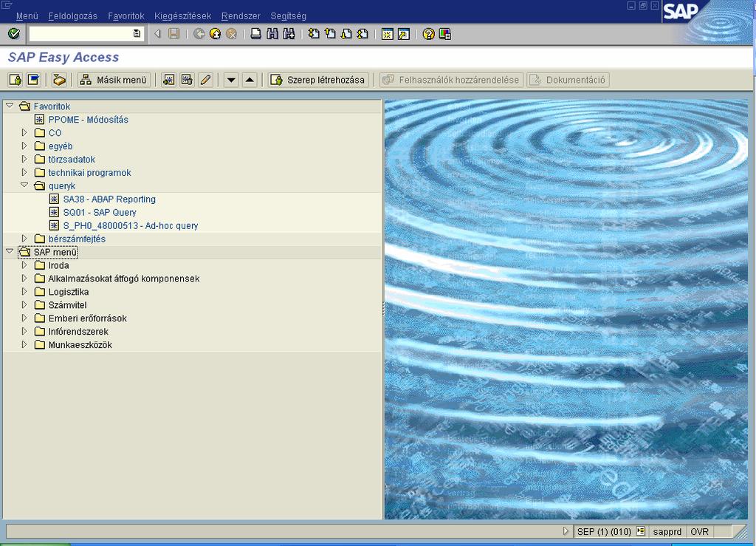Click the red Cancel icon
Image resolution: width=756 pixels, height=546 pixels.
coord(231,34)
